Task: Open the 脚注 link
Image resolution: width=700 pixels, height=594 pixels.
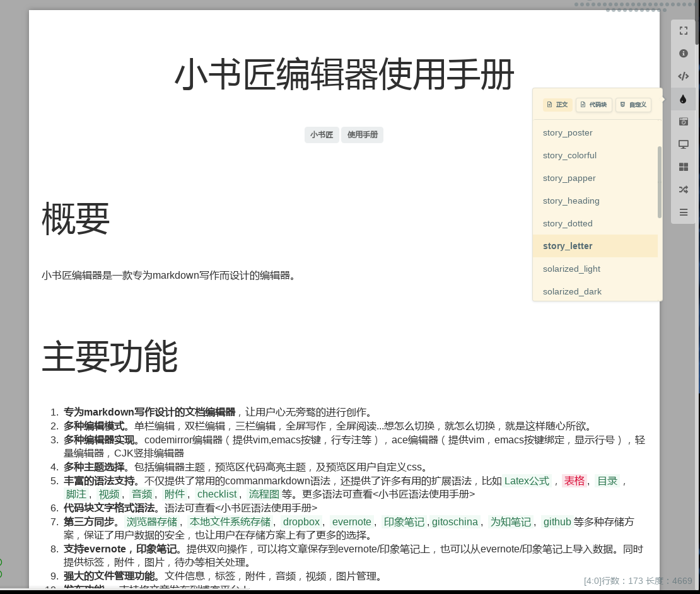Action: (x=76, y=494)
